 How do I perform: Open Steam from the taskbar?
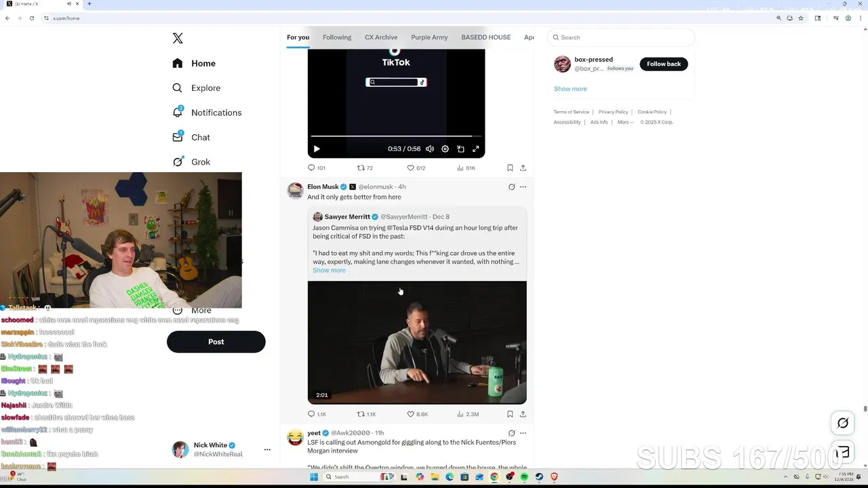[539, 477]
